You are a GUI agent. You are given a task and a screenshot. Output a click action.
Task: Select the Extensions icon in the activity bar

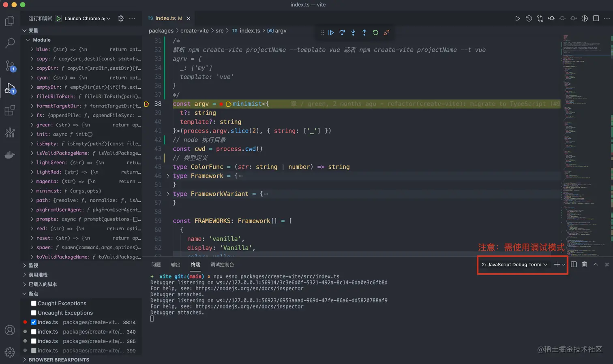click(10, 110)
